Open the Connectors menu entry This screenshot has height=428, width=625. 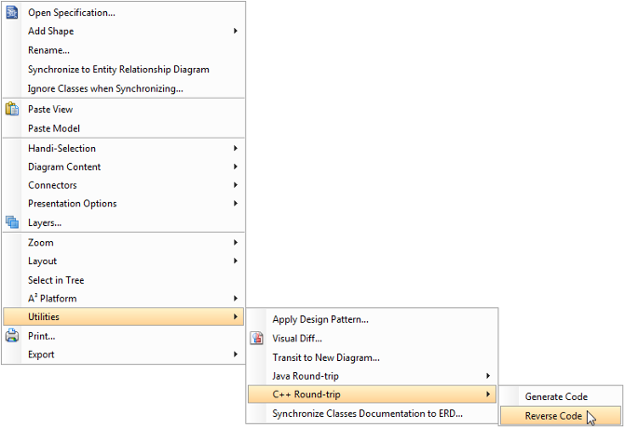[x=124, y=185]
